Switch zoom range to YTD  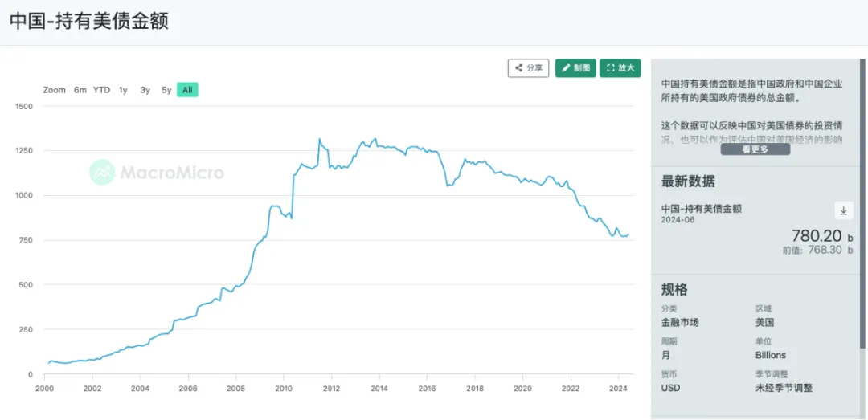point(101,90)
